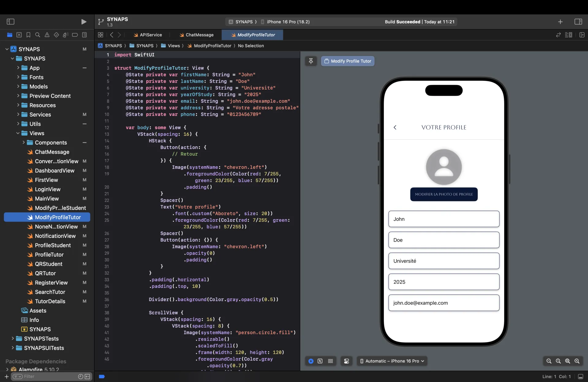Go forward in editor history
Screen dimensions: 588x382
pyautogui.click(x=119, y=35)
